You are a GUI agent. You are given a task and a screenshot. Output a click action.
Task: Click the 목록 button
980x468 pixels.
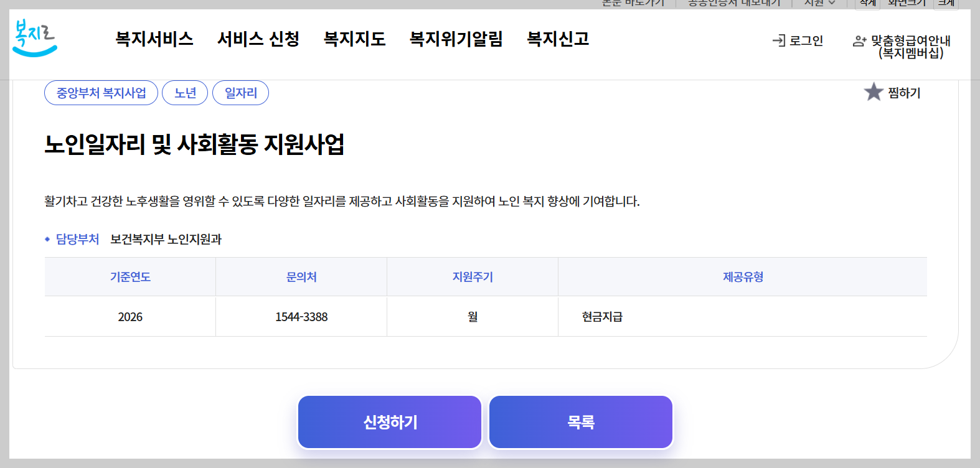[x=581, y=422]
